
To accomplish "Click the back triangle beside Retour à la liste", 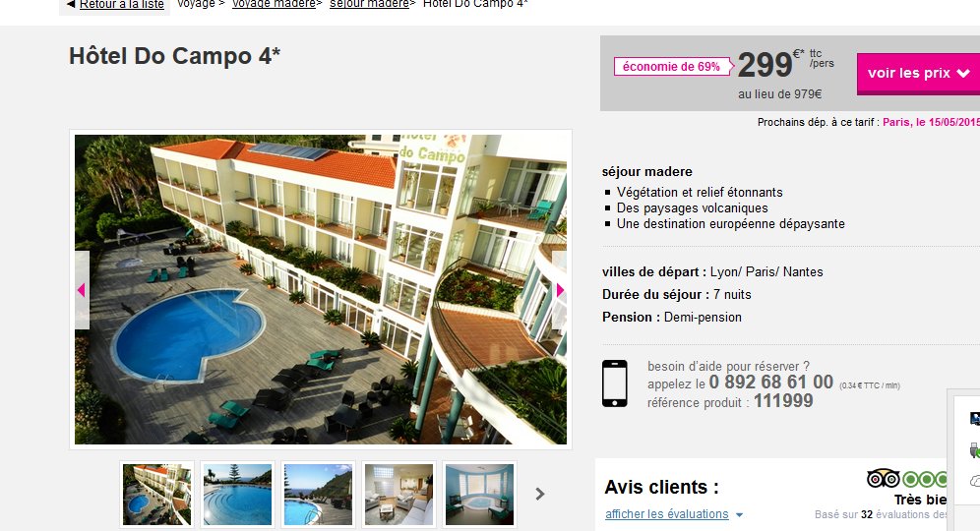I will pyautogui.click(x=71, y=4).
